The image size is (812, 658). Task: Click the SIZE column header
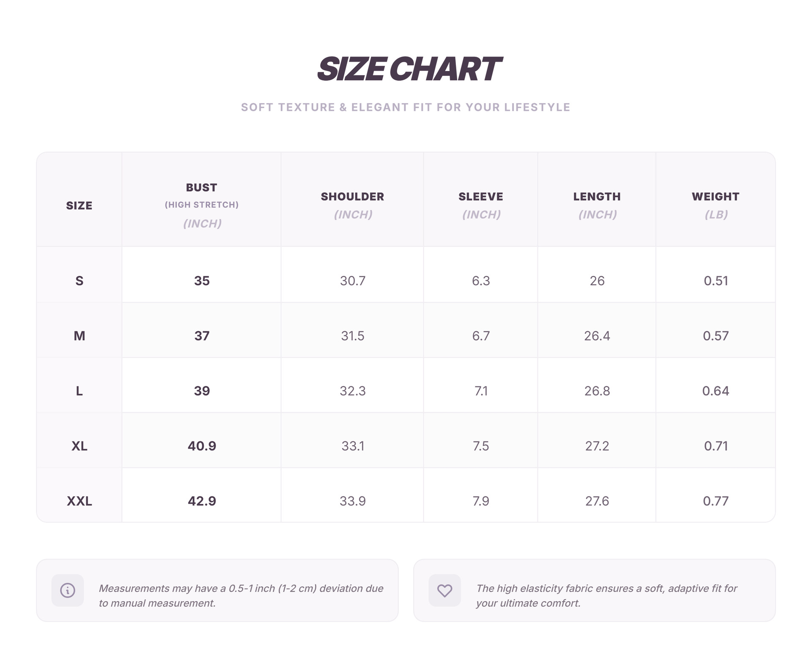point(79,206)
